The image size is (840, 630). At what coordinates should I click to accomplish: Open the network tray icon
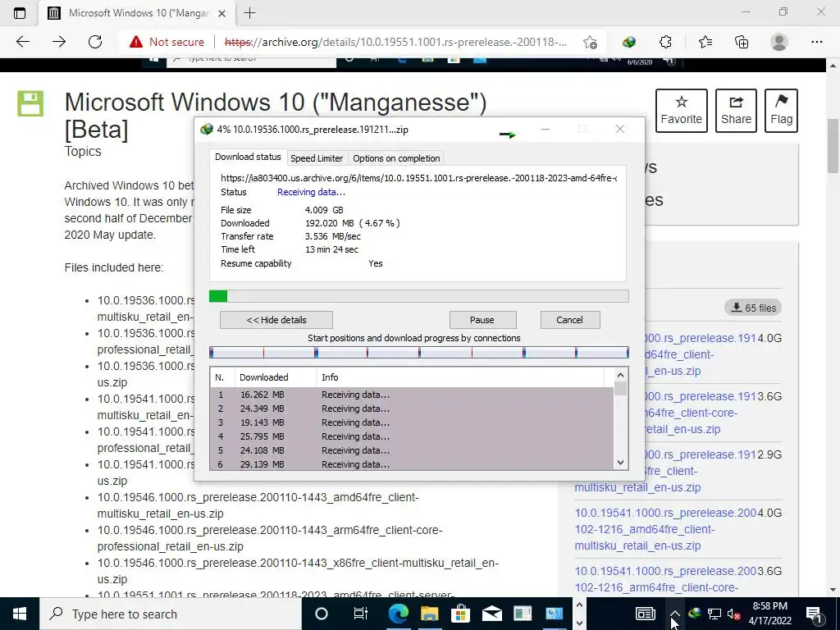[714, 614]
